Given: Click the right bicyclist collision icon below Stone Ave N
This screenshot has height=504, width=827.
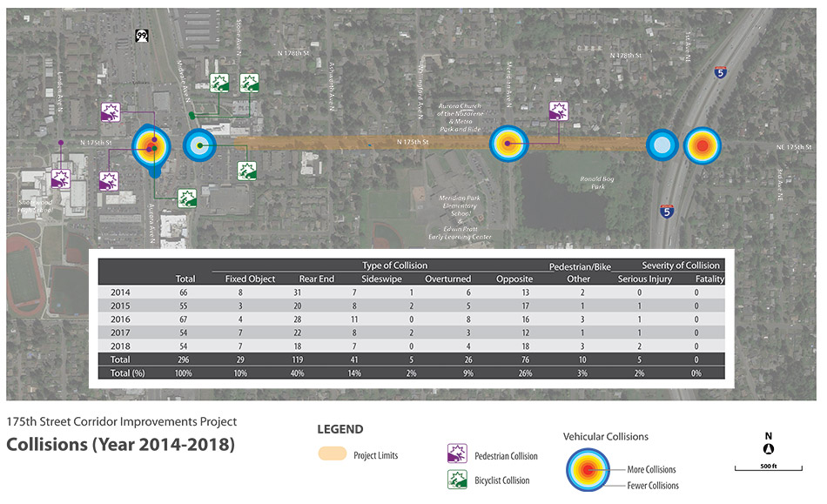Looking at the screenshot, I should tap(250, 83).
